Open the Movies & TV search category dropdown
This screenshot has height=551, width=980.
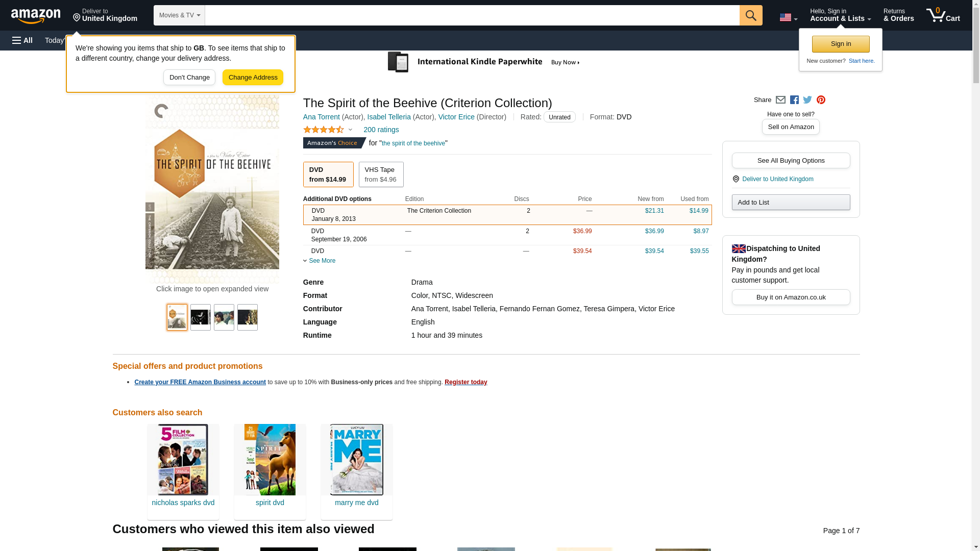pos(179,15)
